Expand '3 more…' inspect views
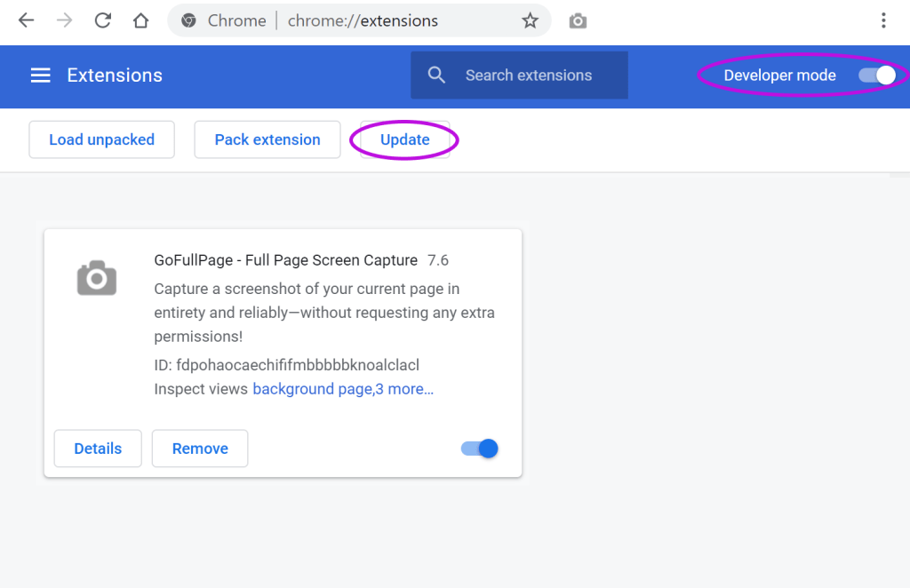 point(407,388)
